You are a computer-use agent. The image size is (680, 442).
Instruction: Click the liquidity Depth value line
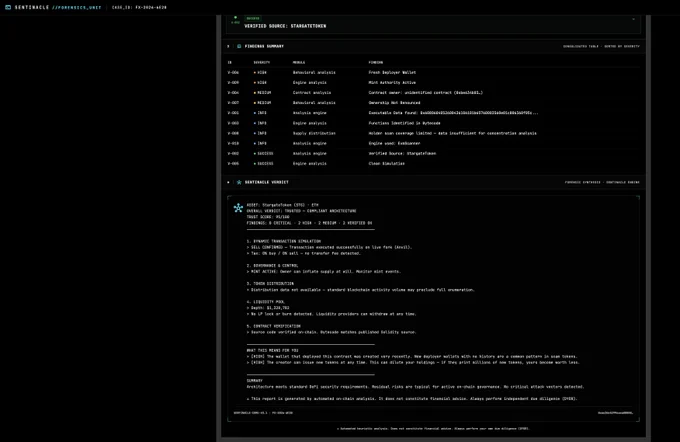(268, 308)
